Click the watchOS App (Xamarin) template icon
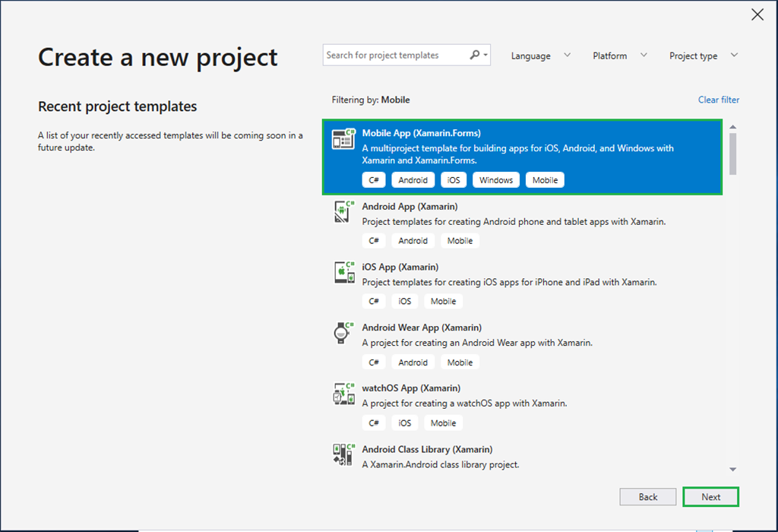 click(x=343, y=394)
